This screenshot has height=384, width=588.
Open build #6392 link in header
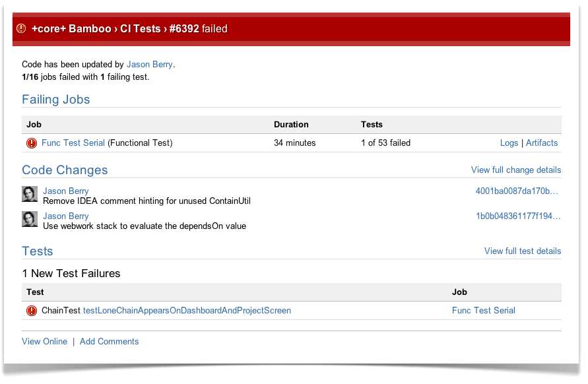click(x=184, y=28)
